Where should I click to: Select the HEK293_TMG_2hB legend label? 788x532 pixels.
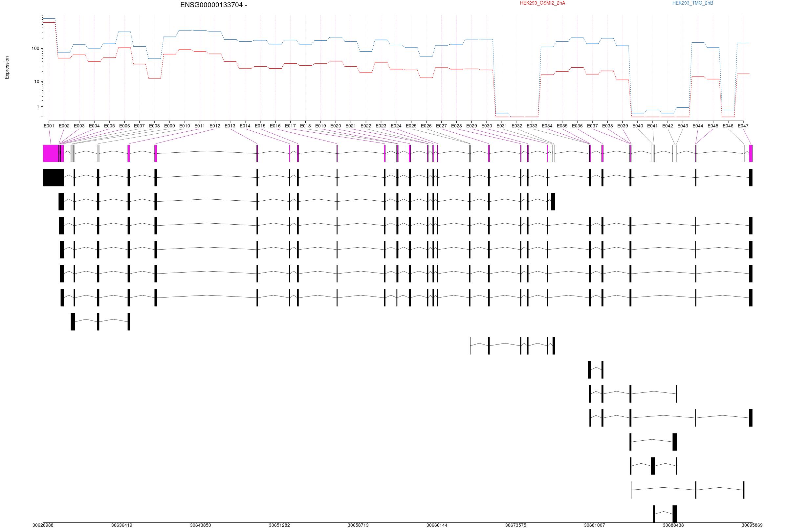692,3
